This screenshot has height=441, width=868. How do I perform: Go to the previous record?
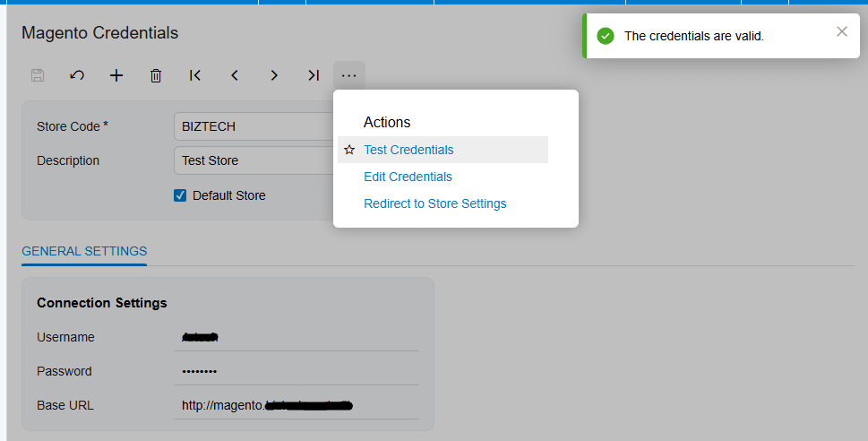click(235, 75)
